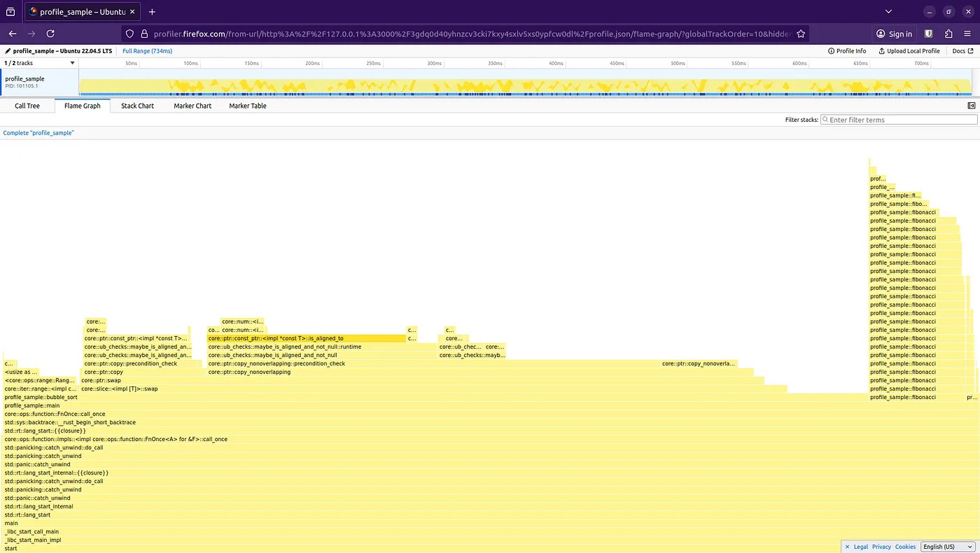Click Upload Local Profile
The width and height of the screenshot is (980, 553).
tap(909, 51)
